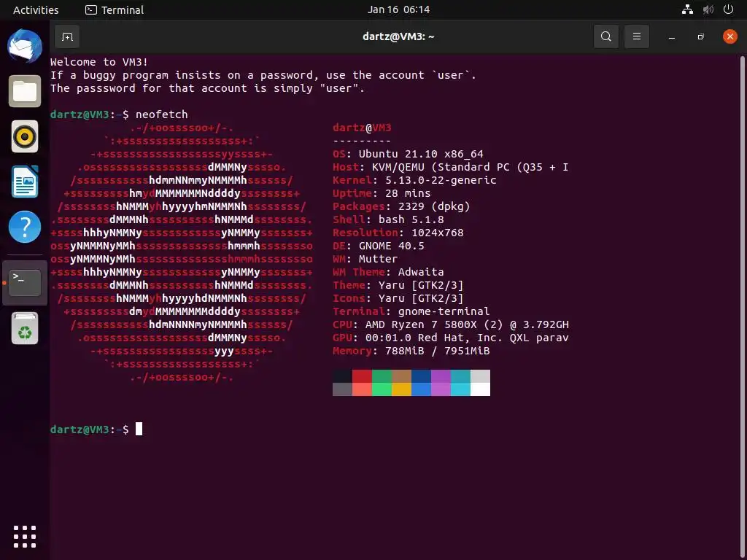Open the Files manager in the dock

coord(25,91)
